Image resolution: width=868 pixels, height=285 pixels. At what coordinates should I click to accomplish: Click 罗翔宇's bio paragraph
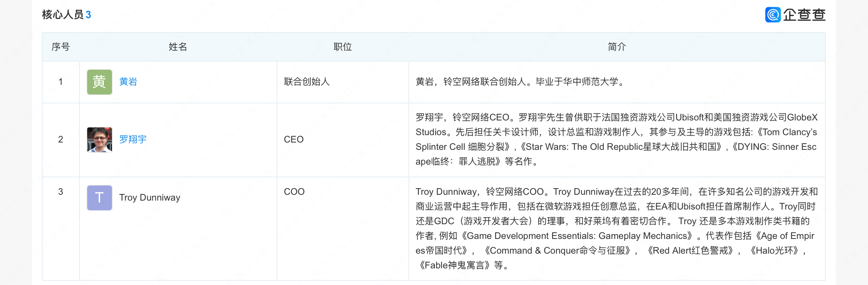(x=617, y=139)
